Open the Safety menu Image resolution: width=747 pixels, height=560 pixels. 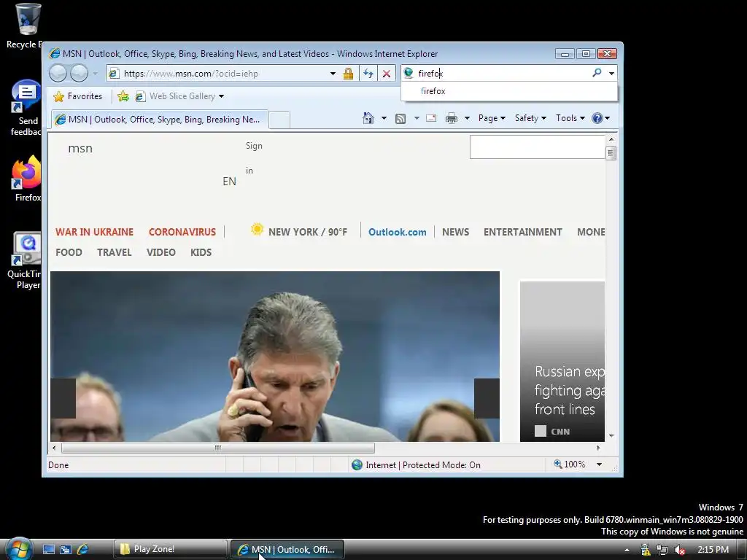coord(530,118)
